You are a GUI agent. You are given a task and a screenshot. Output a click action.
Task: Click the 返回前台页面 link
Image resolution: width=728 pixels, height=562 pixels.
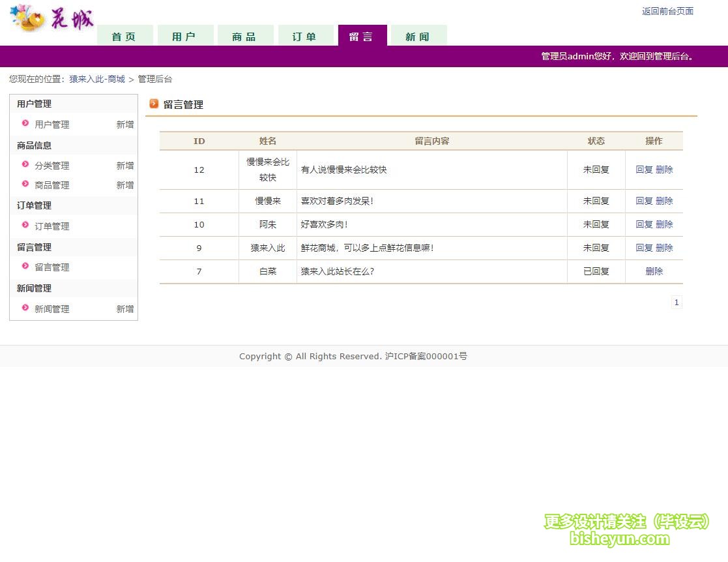tap(667, 11)
